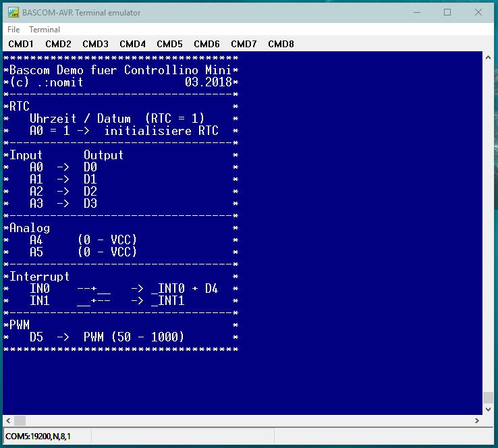Close the Terminal emulator window
Screen dimensions: 498x448
tap(478, 12)
